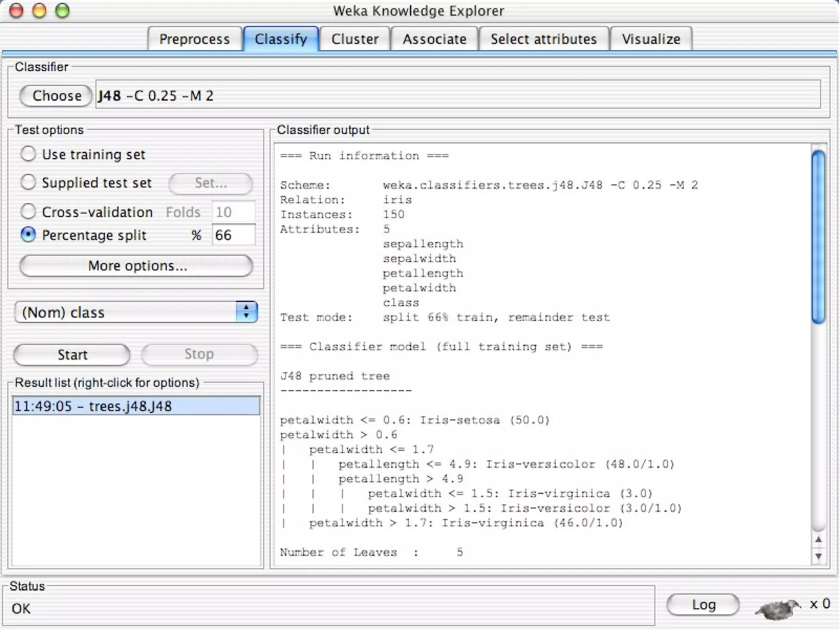
Task: Click the red close window button
Action: (16, 10)
